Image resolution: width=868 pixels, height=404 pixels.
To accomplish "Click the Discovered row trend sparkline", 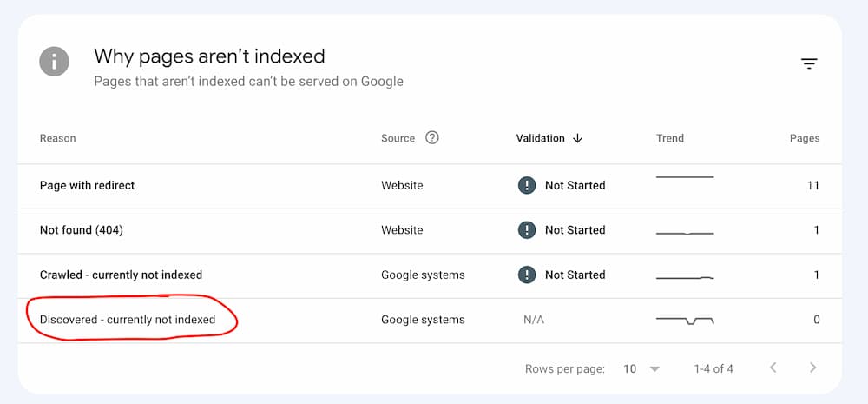I will [x=685, y=321].
